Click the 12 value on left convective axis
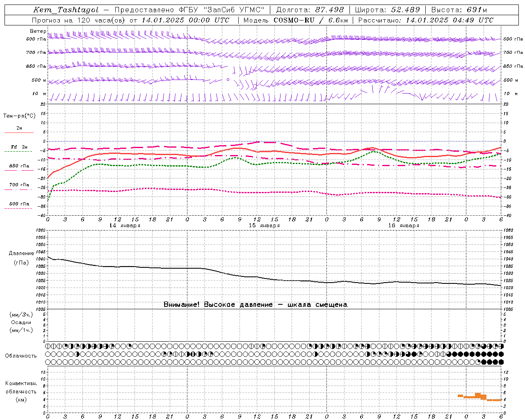 click(44, 372)
